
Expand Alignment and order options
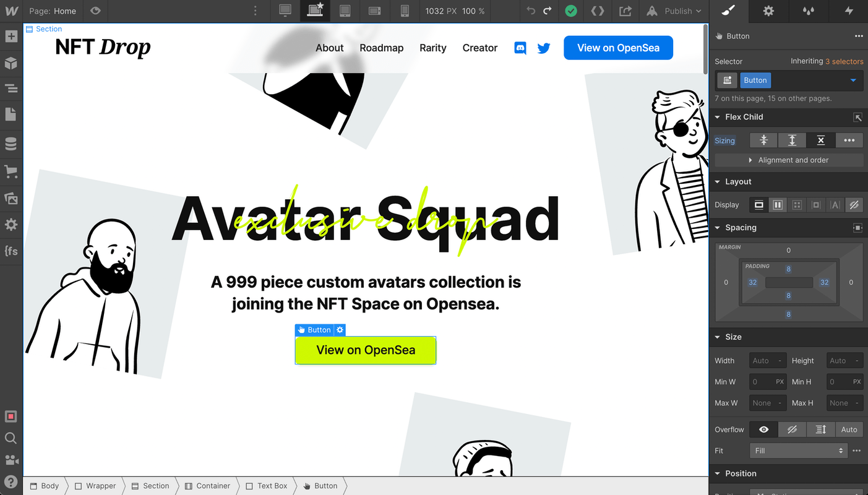pyautogui.click(x=789, y=160)
